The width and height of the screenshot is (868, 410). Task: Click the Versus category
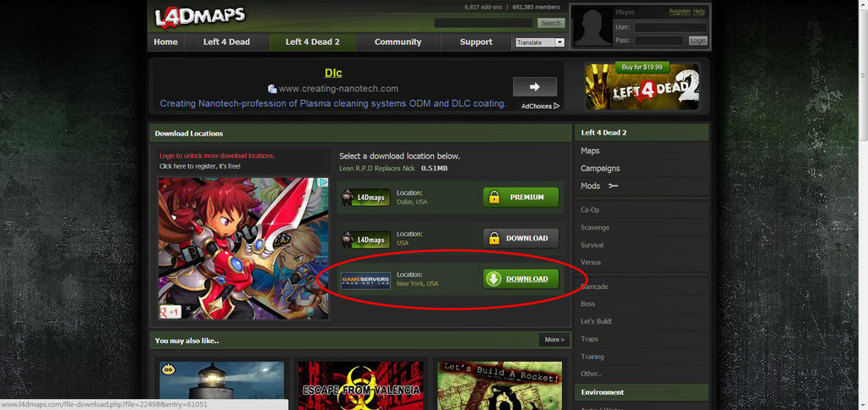pyautogui.click(x=591, y=263)
